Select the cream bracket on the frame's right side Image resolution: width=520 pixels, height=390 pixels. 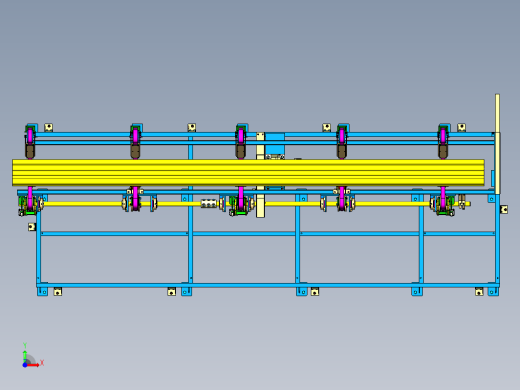pyautogui.click(x=504, y=209)
